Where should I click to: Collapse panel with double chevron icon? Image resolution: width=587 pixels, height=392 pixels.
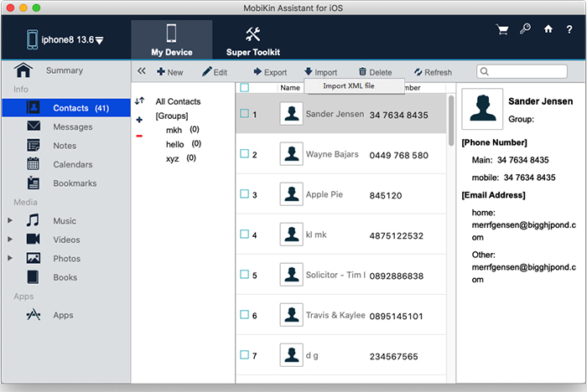pos(142,70)
